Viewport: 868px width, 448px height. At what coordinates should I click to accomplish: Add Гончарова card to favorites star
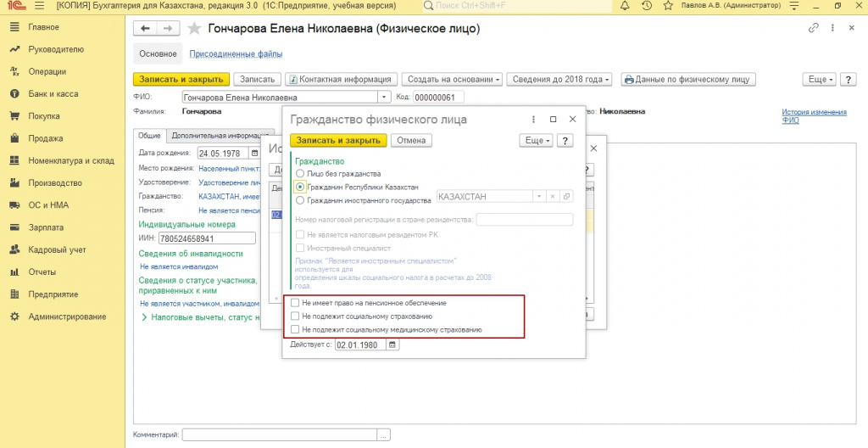194,29
